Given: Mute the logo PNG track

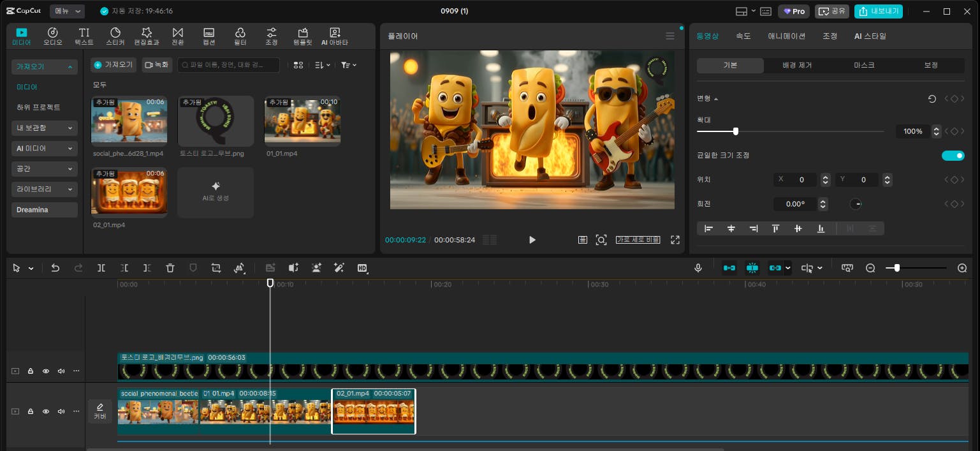Looking at the screenshot, I should click(x=61, y=371).
